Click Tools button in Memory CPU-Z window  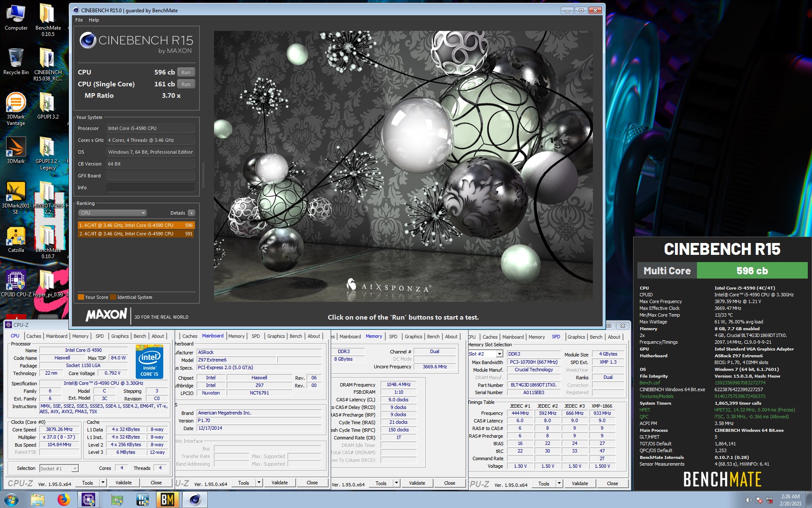pyautogui.click(x=381, y=483)
